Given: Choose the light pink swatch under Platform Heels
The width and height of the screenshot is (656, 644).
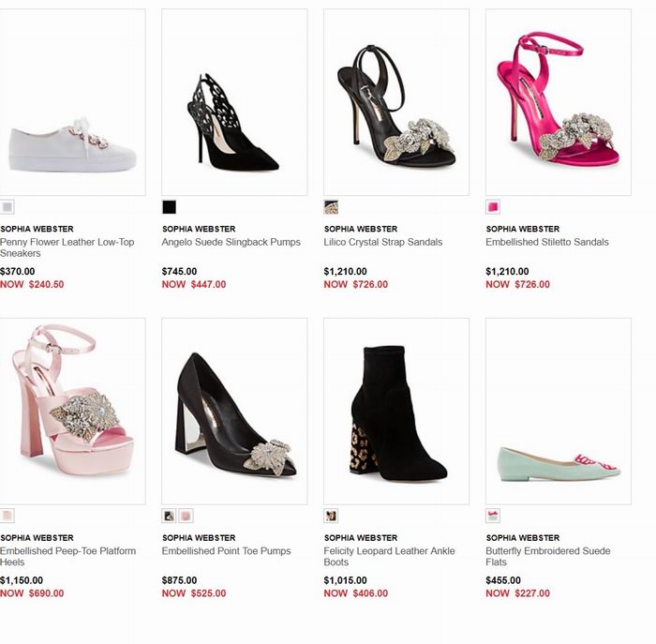Looking at the screenshot, I should click(7, 516).
